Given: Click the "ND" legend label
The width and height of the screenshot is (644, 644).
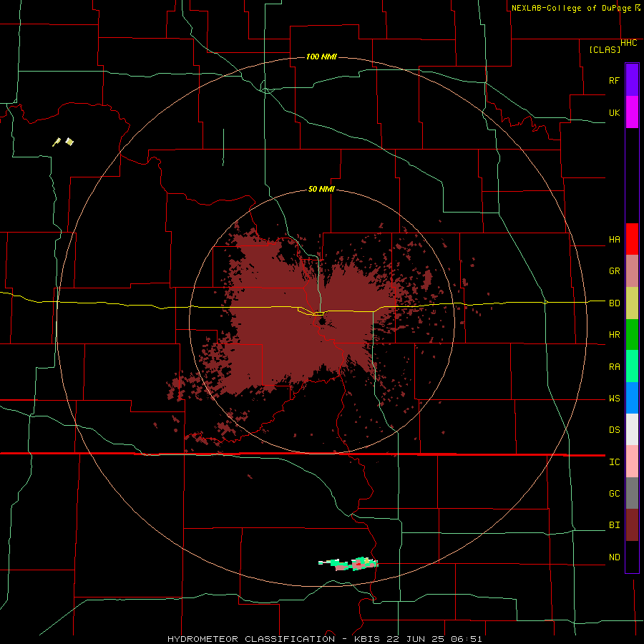Looking at the screenshot, I should pyautogui.click(x=614, y=557).
